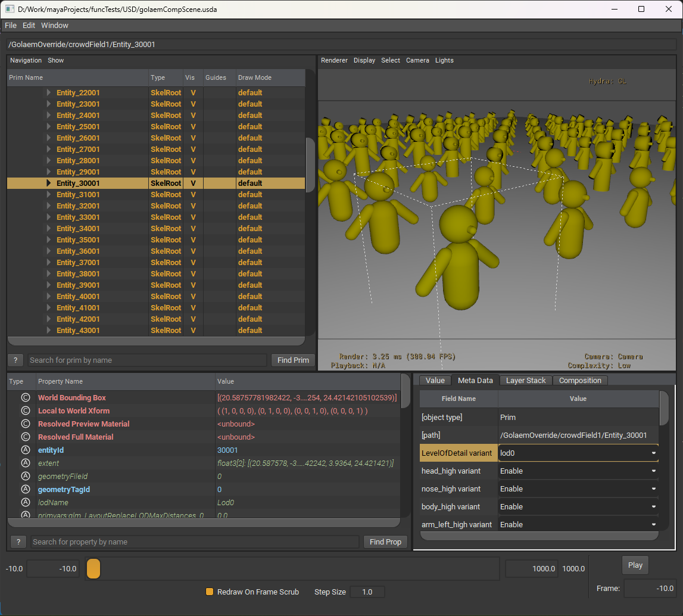This screenshot has height=616, width=683.
Task: Expand the Entity_30001 tree item
Action: (49, 183)
